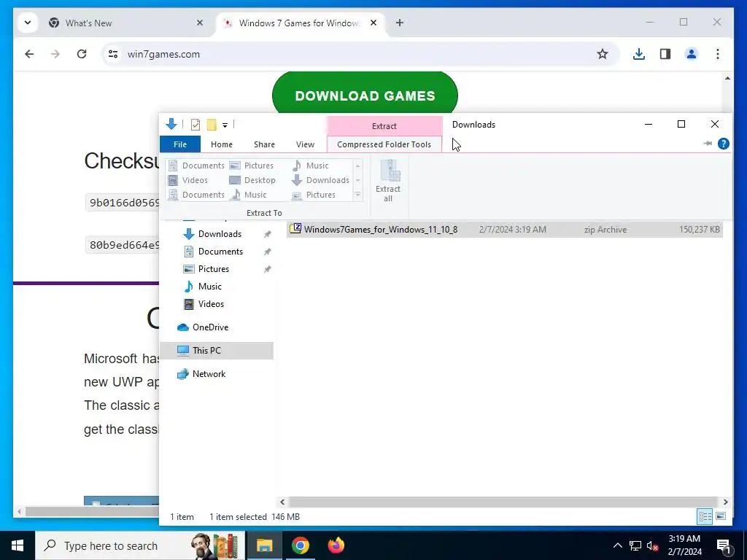Open new Chrome tab
This screenshot has width=747, height=560.
(400, 23)
